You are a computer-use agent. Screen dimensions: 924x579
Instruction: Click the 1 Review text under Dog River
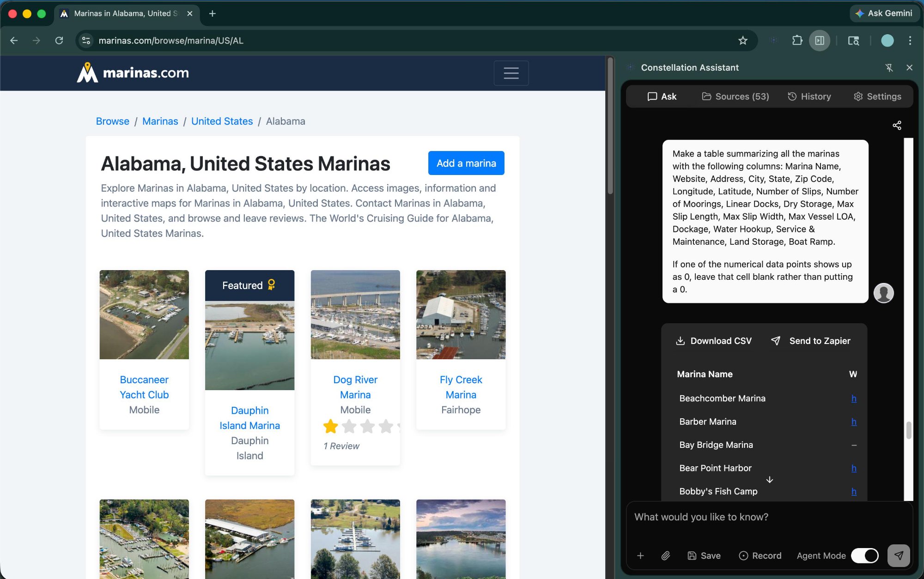341,446
